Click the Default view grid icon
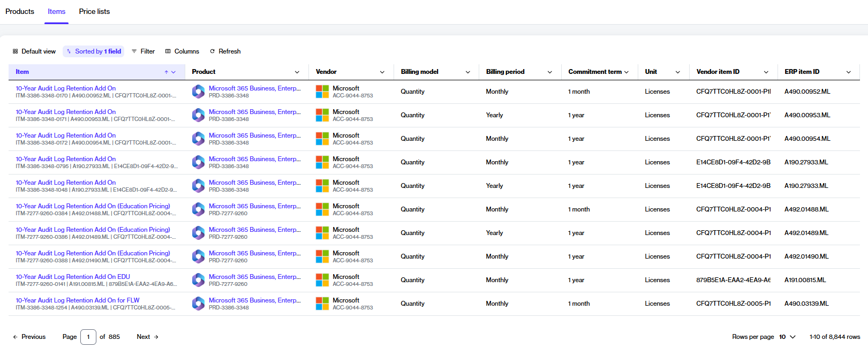 tap(16, 51)
